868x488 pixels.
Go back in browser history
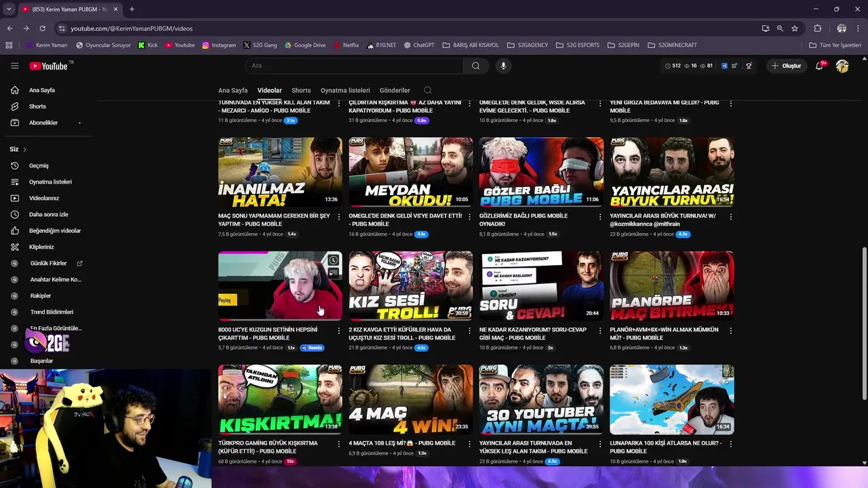[9, 28]
